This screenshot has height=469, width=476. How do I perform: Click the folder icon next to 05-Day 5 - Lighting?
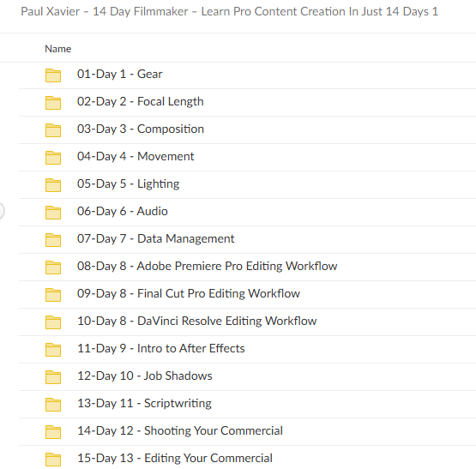53,185
